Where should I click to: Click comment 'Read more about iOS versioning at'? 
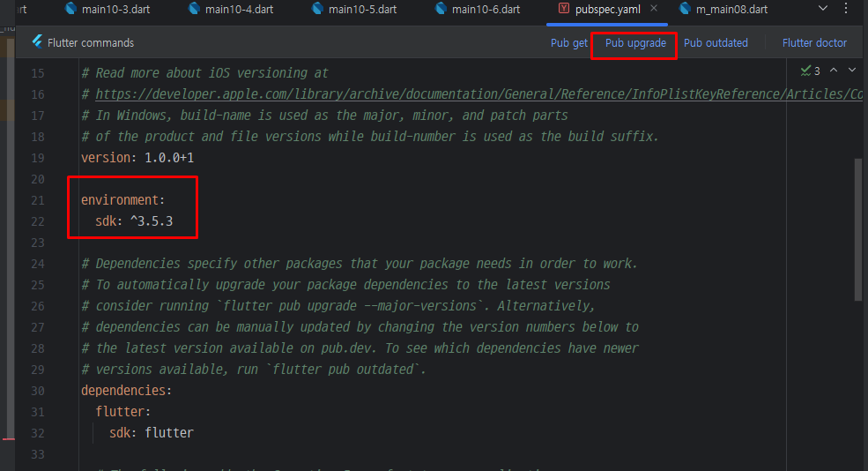[204, 73]
